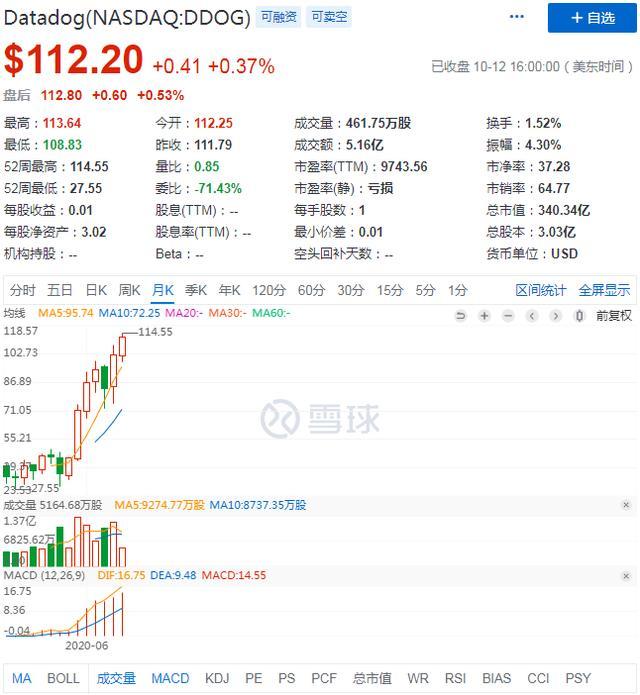Switch to the 1分 interval
The image size is (640, 695).
pyautogui.click(x=457, y=290)
